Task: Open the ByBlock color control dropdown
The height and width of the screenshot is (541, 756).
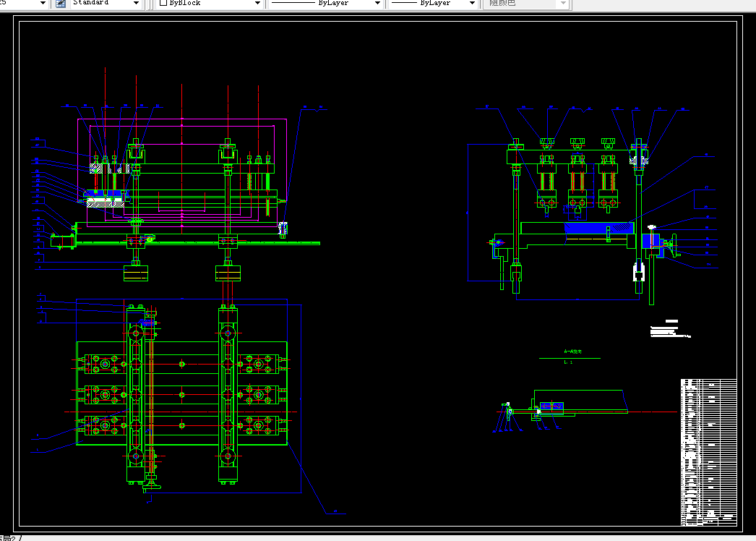Action: tap(210, 3)
